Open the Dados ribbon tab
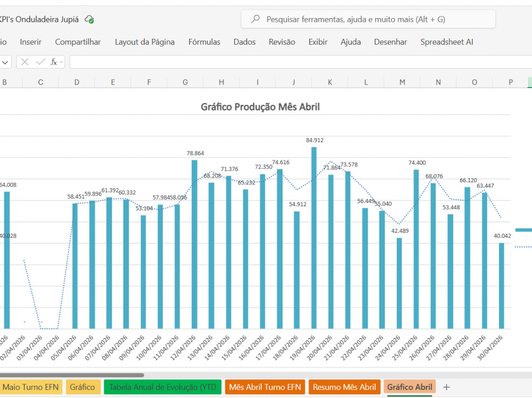Image resolution: width=532 pixels, height=398 pixels. pyautogui.click(x=244, y=42)
